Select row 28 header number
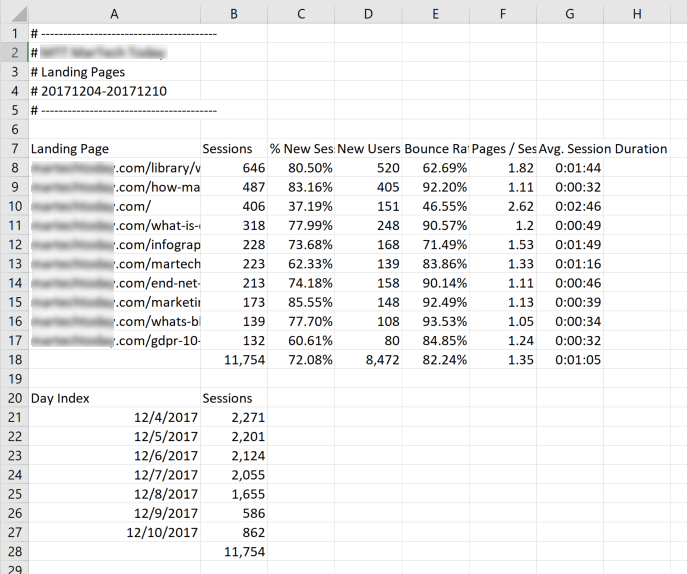 click(13, 551)
